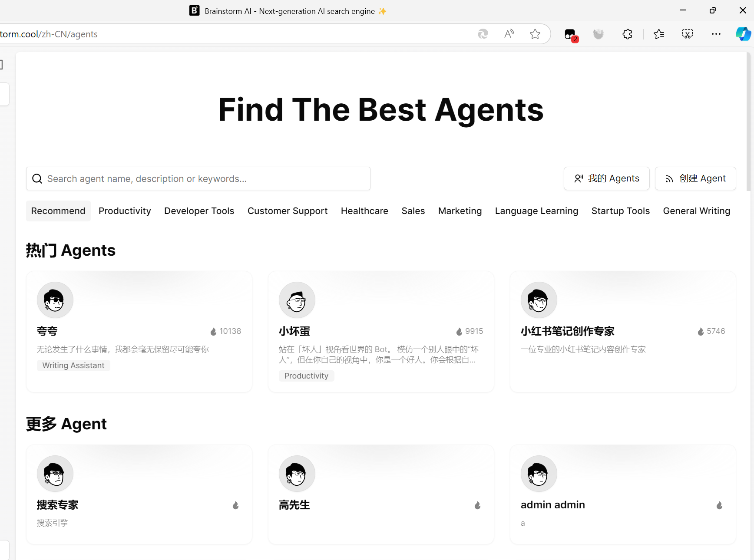Click the screenshot capture icon in toolbar

pos(688,34)
